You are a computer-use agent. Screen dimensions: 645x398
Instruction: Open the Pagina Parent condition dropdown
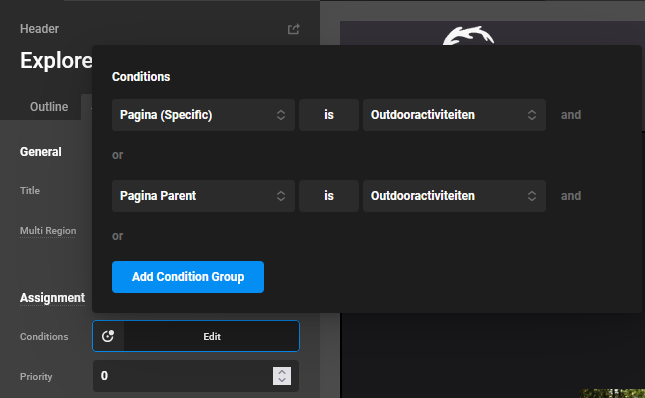(203, 196)
